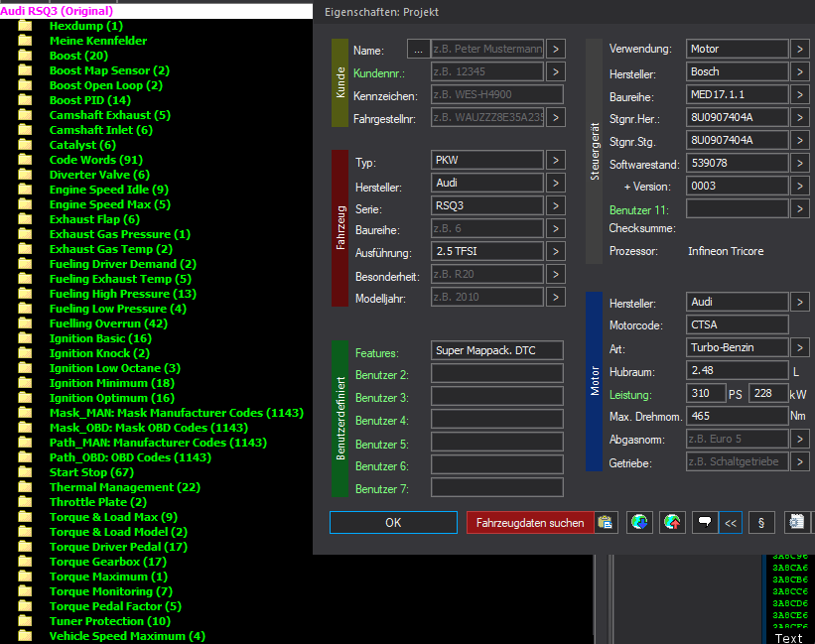The image size is (815, 644).
Task: Select Mask_OBD: Mask OBD Codes (1143)
Action: pyautogui.click(x=149, y=428)
